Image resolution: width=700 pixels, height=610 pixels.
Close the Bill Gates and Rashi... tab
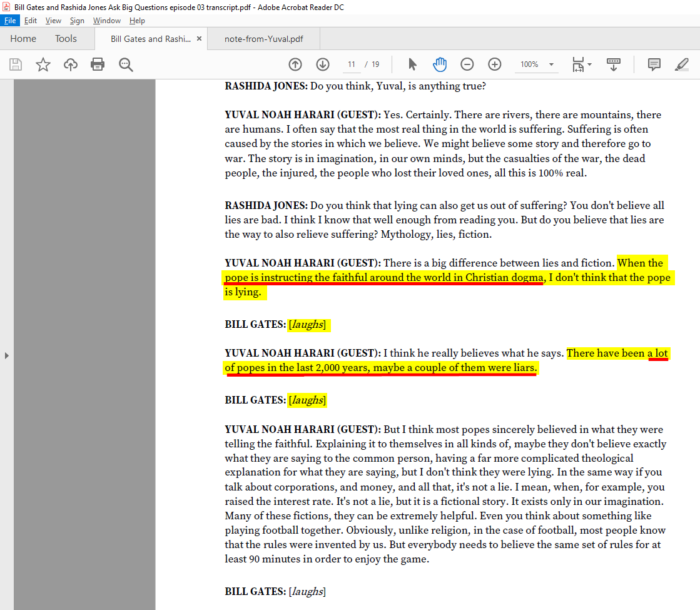point(199,38)
